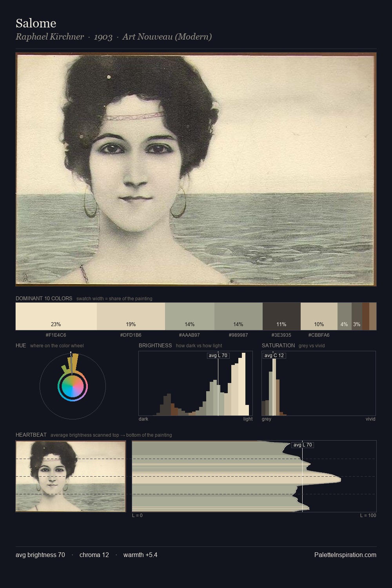This screenshot has height=588, width=392.
Task: Click the artist line Raphael Kirchner 1903
Action: click(x=114, y=37)
